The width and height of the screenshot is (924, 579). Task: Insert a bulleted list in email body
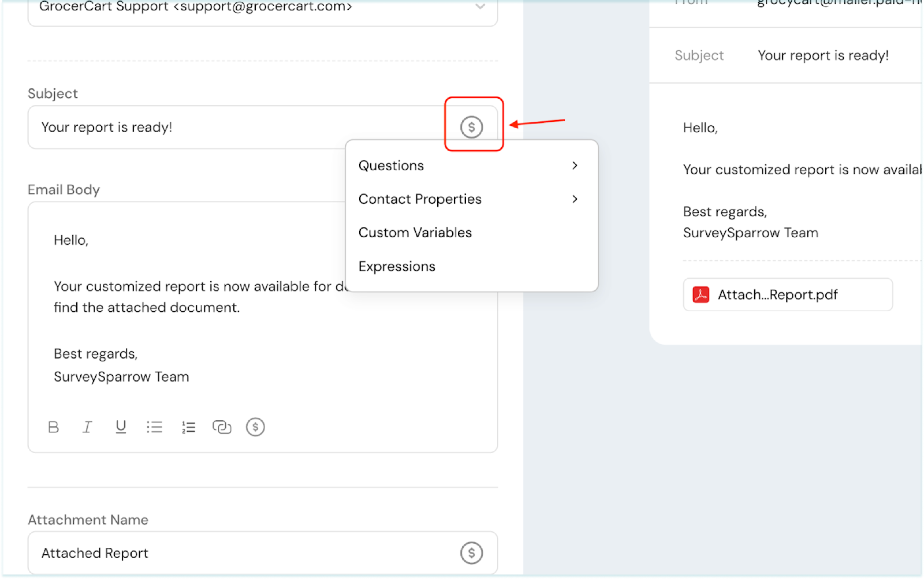(x=154, y=427)
